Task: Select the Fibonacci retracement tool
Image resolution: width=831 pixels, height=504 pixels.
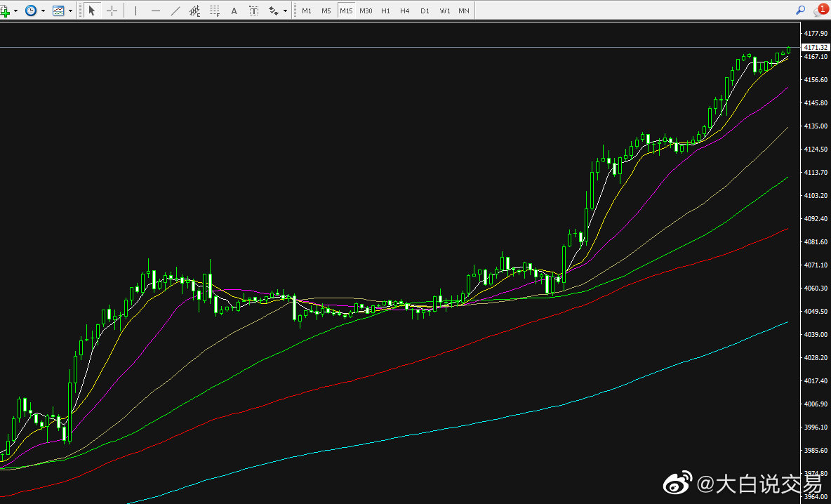Action: (215, 11)
